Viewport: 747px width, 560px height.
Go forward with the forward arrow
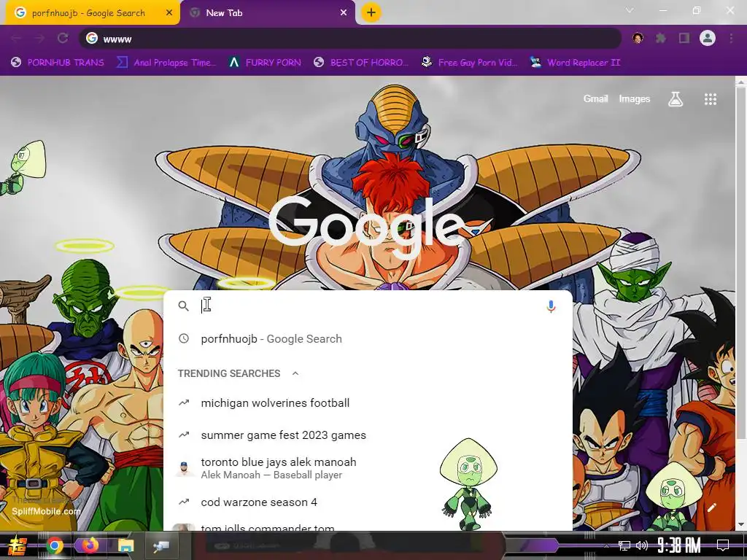(39, 38)
